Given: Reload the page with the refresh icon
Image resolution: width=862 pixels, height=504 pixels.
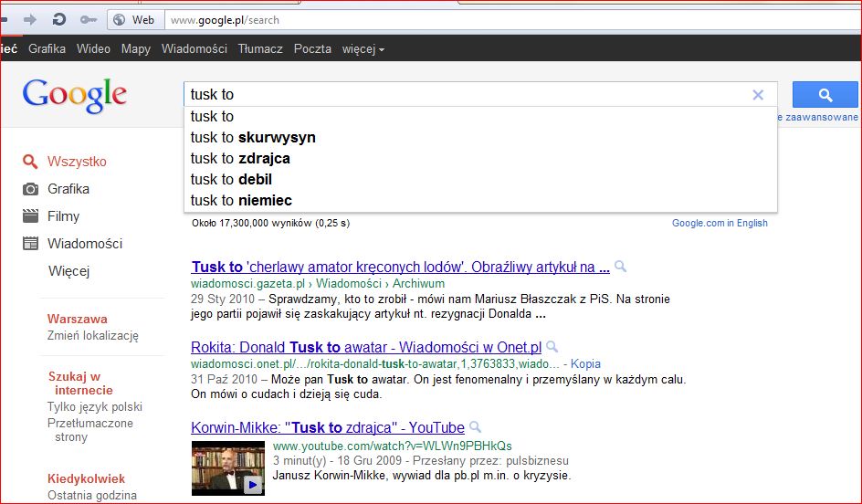Looking at the screenshot, I should [58, 20].
